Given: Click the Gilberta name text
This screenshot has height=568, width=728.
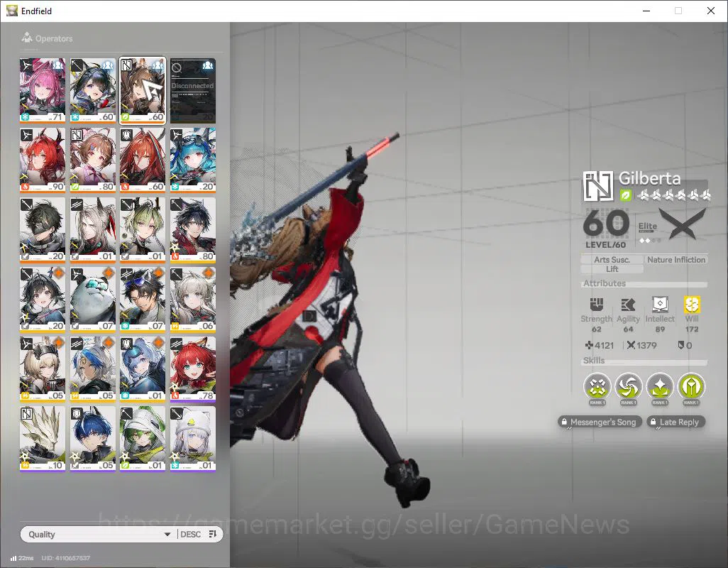Looking at the screenshot, I should (x=649, y=178).
